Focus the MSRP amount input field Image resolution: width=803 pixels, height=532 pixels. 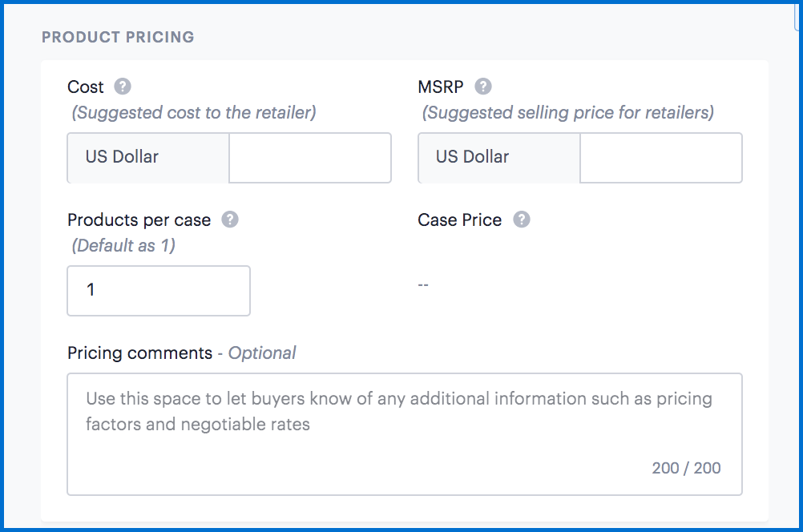click(660, 158)
